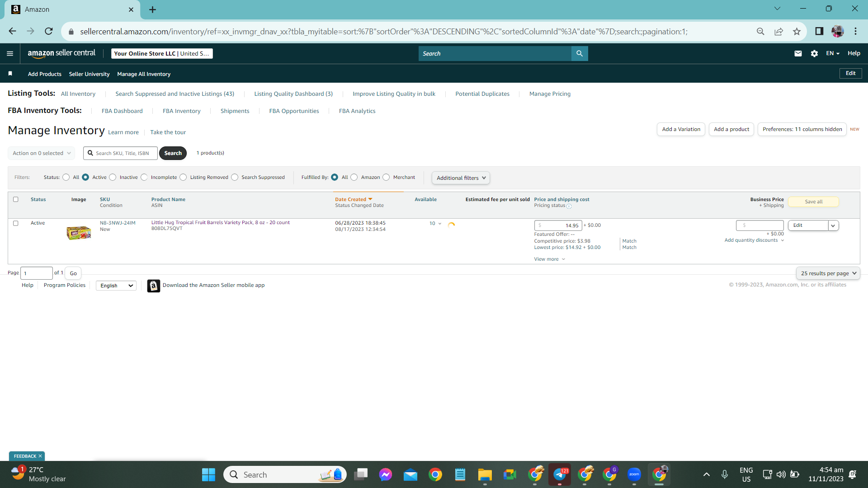Open Search Suppressed and Inactive Listings (43)
The height and width of the screenshot is (488, 868).
tap(175, 94)
